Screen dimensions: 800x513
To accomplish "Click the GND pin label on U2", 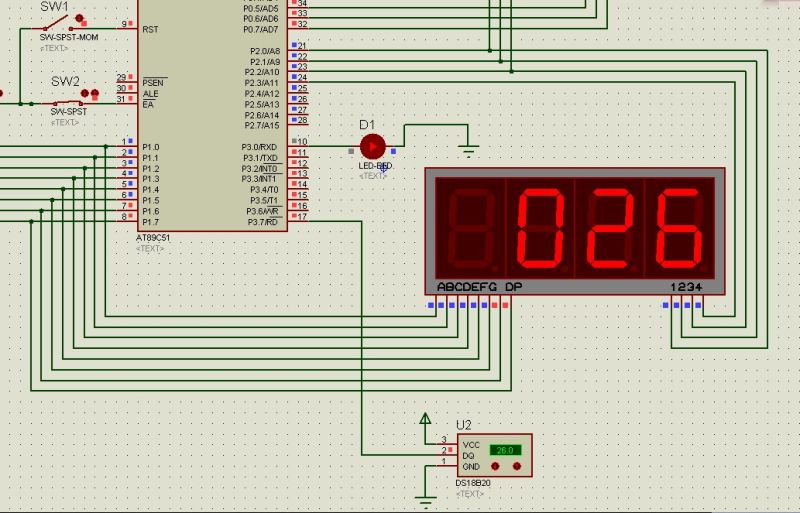I will tap(471, 467).
